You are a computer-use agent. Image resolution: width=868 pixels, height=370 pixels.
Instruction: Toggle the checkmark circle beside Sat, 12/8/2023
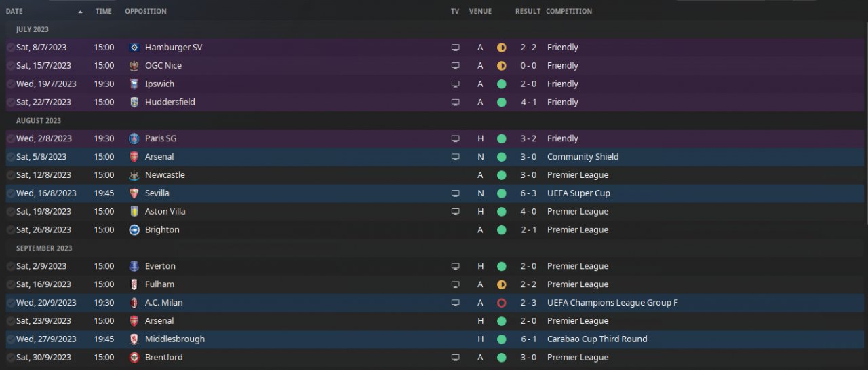[x=10, y=175]
